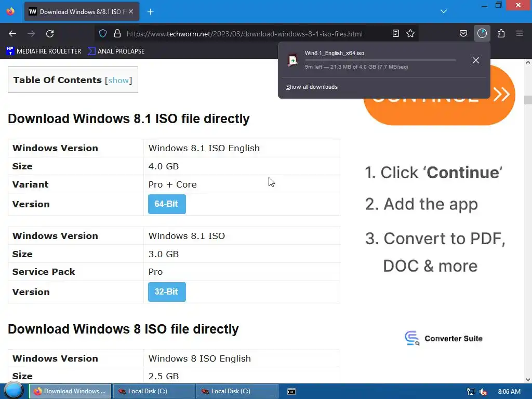This screenshot has width=532, height=399.
Task: Open MEDIAFIRE ROULETTER bookmark
Action: click(x=44, y=51)
